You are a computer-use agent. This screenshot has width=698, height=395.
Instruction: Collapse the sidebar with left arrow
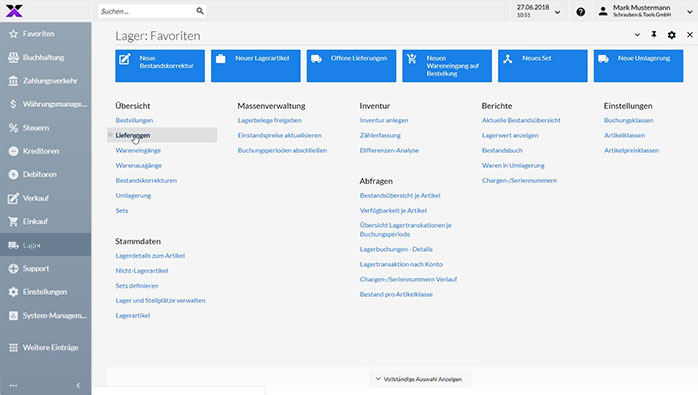[x=78, y=385]
